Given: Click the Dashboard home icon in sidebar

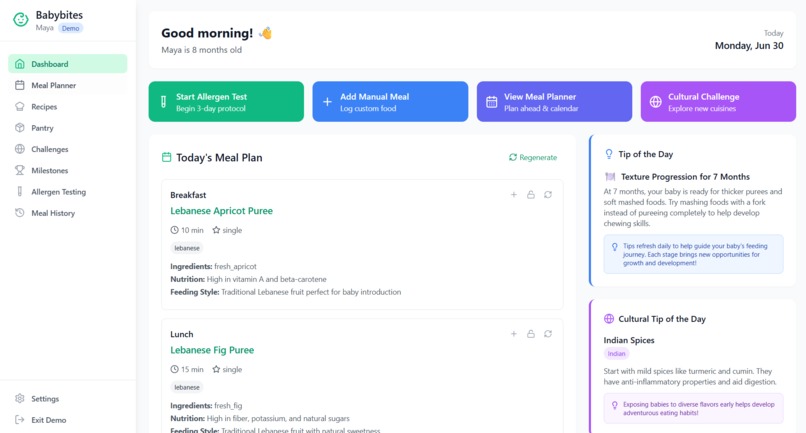Looking at the screenshot, I should click(20, 64).
